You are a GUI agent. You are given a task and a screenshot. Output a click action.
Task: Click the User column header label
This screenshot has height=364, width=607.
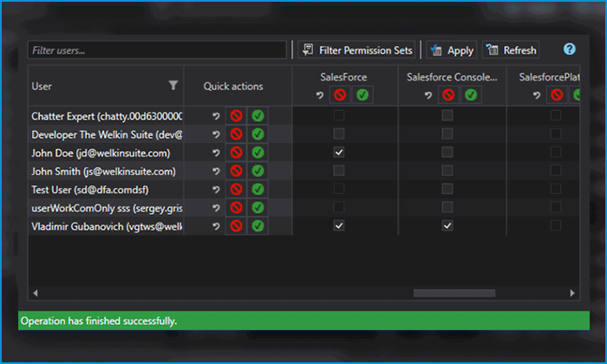(x=42, y=87)
